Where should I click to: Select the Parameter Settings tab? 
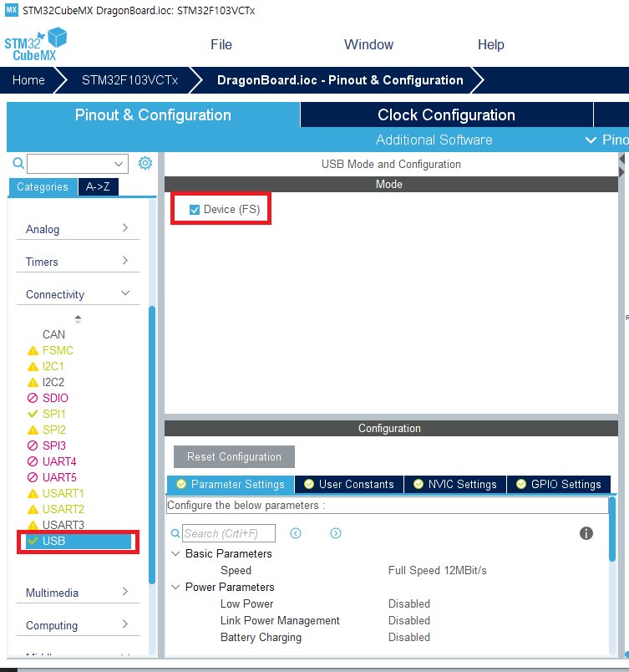pos(231,484)
